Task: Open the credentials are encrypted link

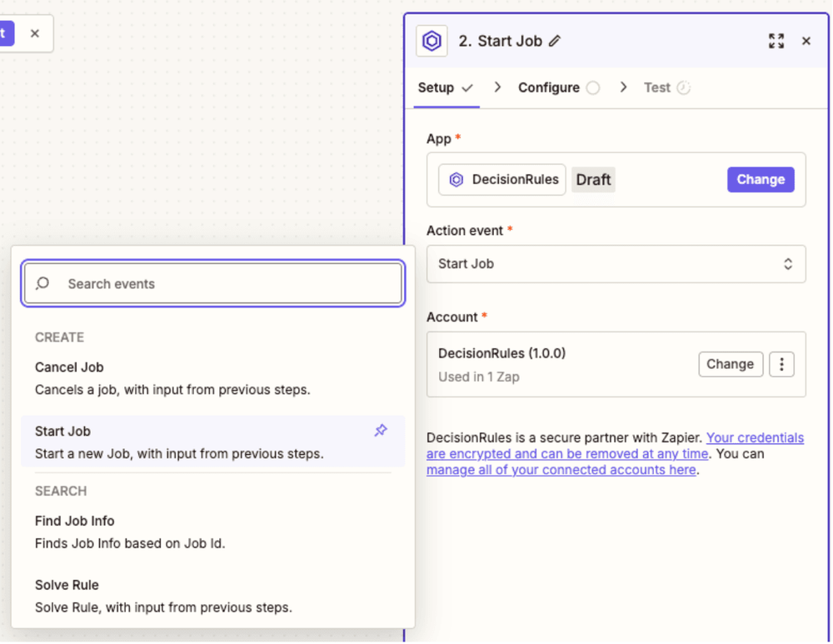Action: (616, 446)
